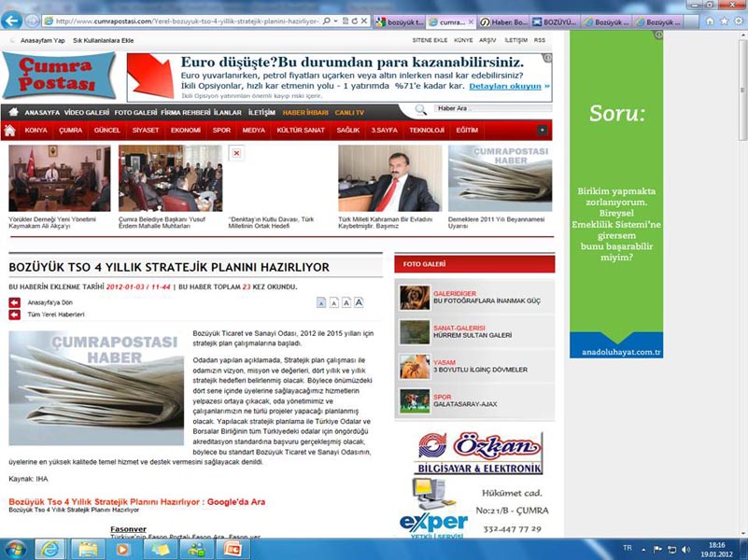Select the TEKNOLOJİ category

pos(427,130)
